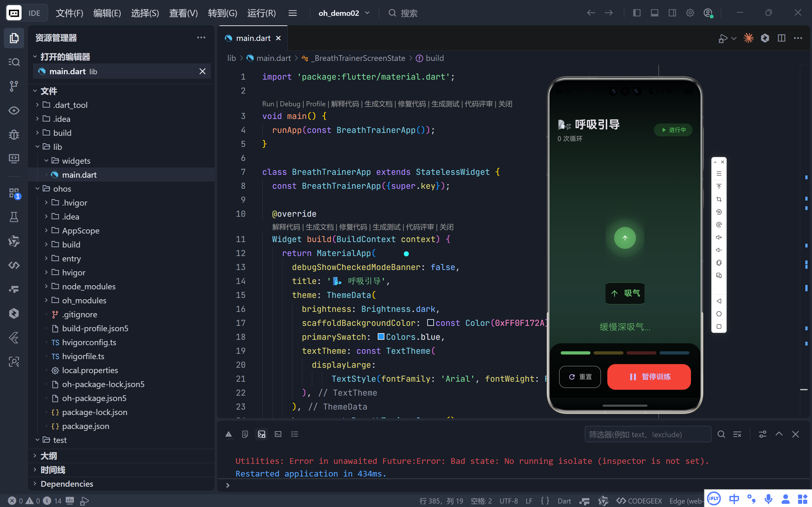The image size is (812, 507).
Task: Open the Testing flask icon in sidebar
Action: (14, 217)
